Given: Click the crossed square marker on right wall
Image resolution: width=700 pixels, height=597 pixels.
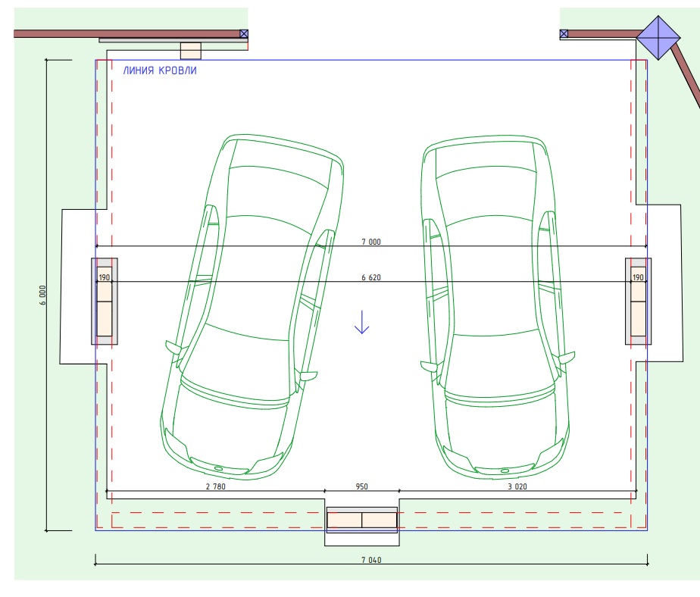Looking at the screenshot, I should (564, 33).
